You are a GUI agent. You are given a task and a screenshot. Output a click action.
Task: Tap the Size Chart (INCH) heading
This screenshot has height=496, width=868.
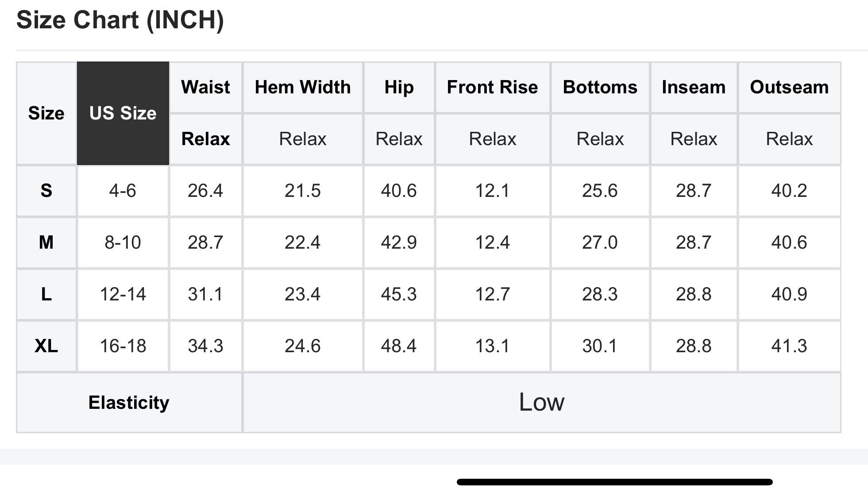pos(120,20)
